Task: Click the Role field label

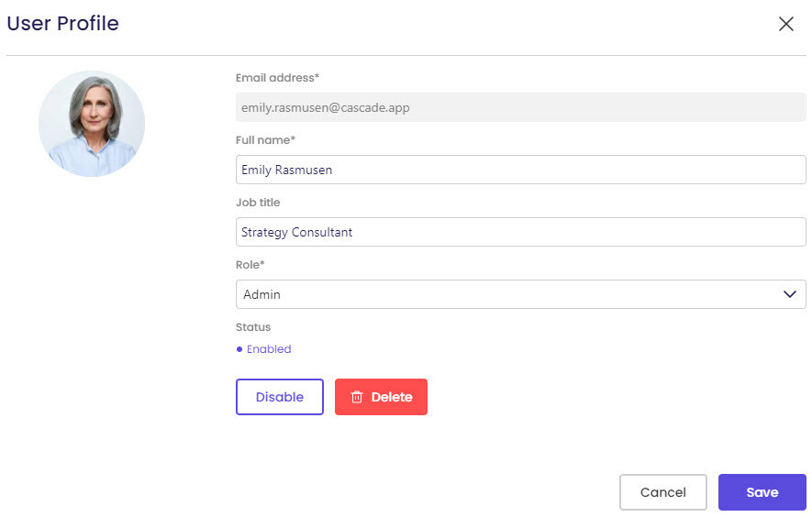Action: [x=250, y=265]
